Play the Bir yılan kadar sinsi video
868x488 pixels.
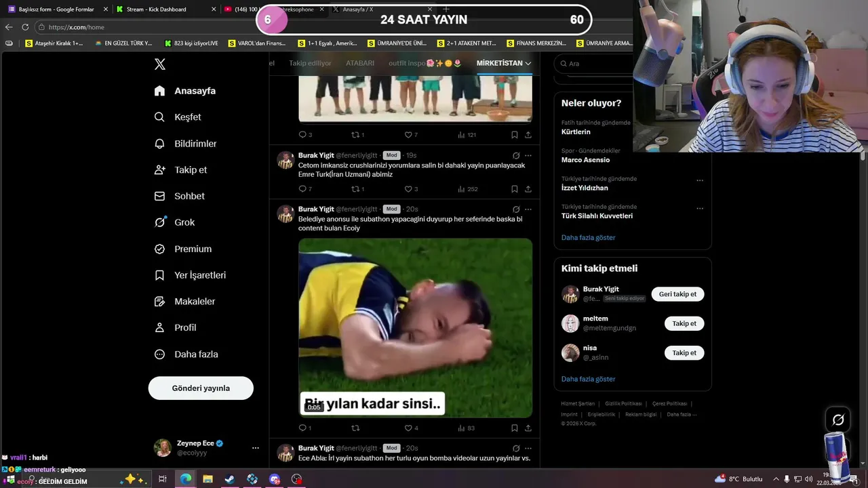click(x=415, y=327)
